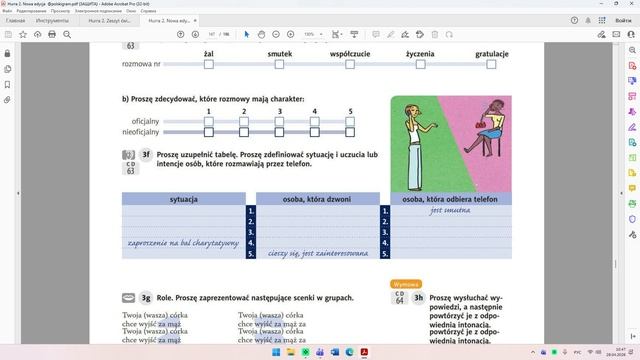Open the notifications bell
Image resolution: width=640 pixels, height=360 pixels.
(588, 20)
